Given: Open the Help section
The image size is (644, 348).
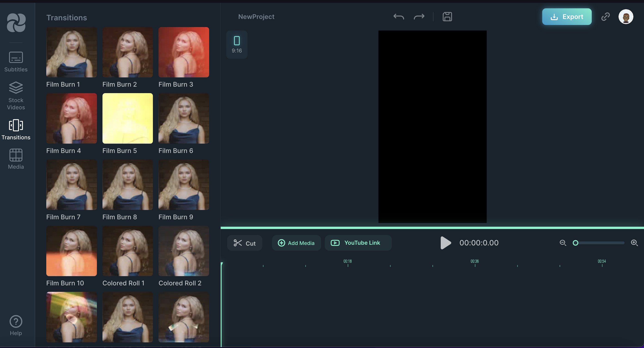Looking at the screenshot, I should point(16,326).
